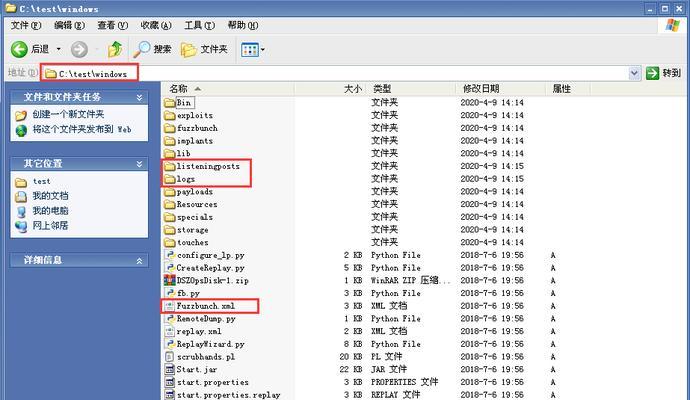Select the start.properties file name
Image resolution: width=690 pixels, height=400 pixels.
click(x=213, y=382)
